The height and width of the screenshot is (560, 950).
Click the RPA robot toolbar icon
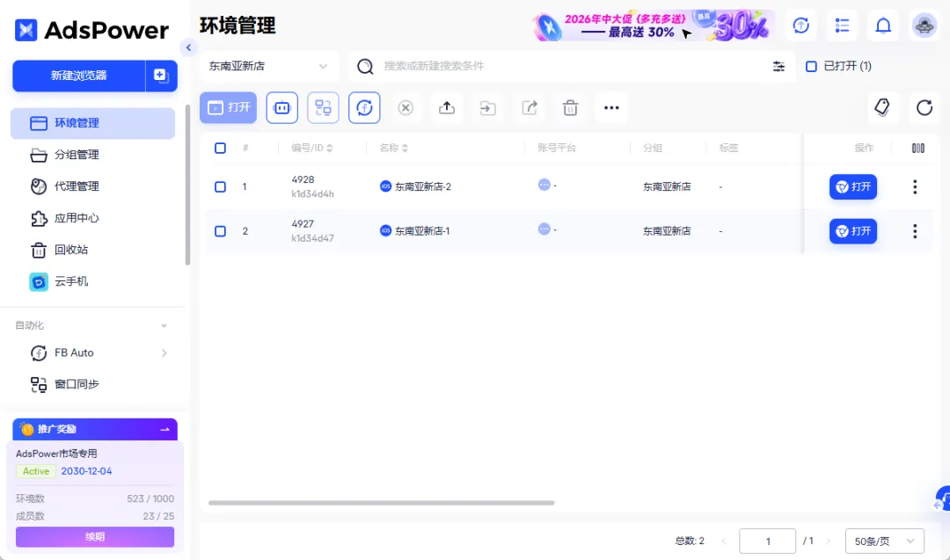[281, 108]
